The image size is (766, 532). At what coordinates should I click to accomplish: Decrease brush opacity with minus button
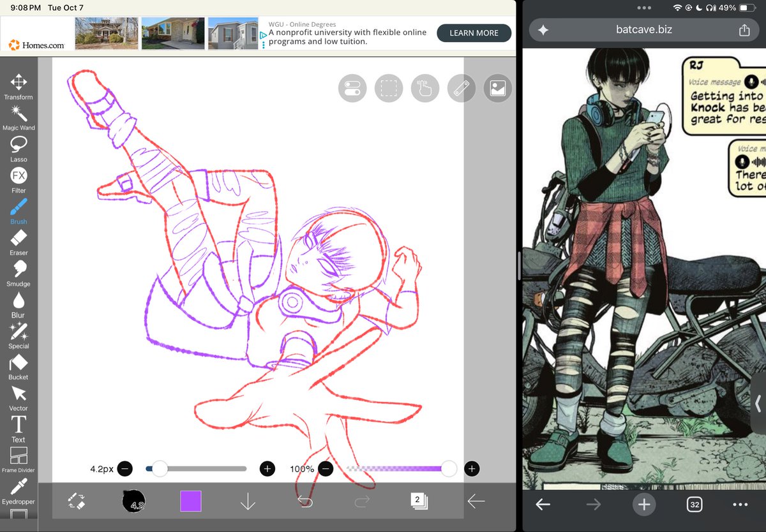pyautogui.click(x=326, y=469)
